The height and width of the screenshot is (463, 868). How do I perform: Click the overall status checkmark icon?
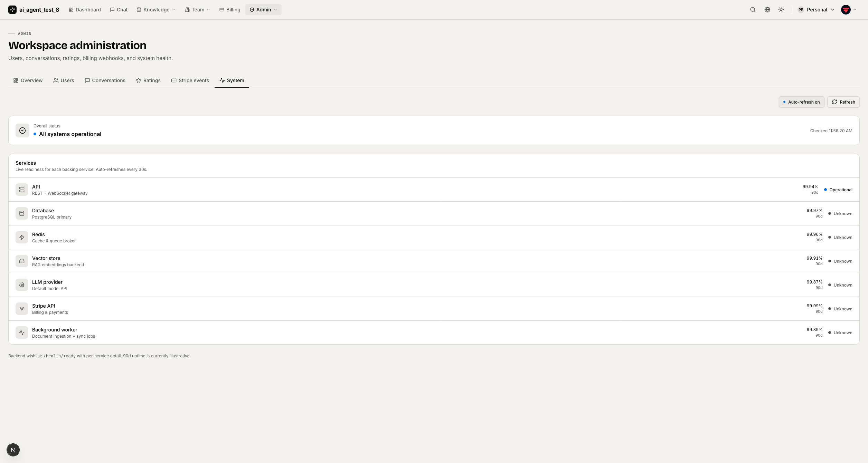tap(22, 131)
